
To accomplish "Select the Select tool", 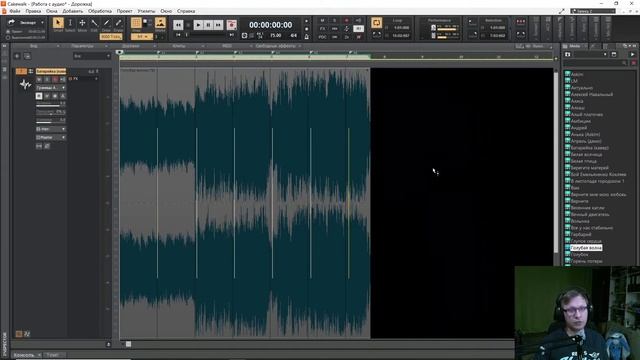I will click(70, 23).
